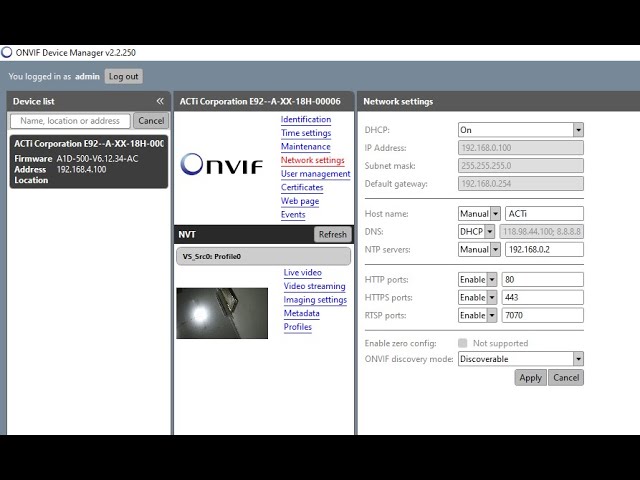Screen dimensions: 640x480
Task: Click the HTTP port 80 field
Action: point(542,280)
